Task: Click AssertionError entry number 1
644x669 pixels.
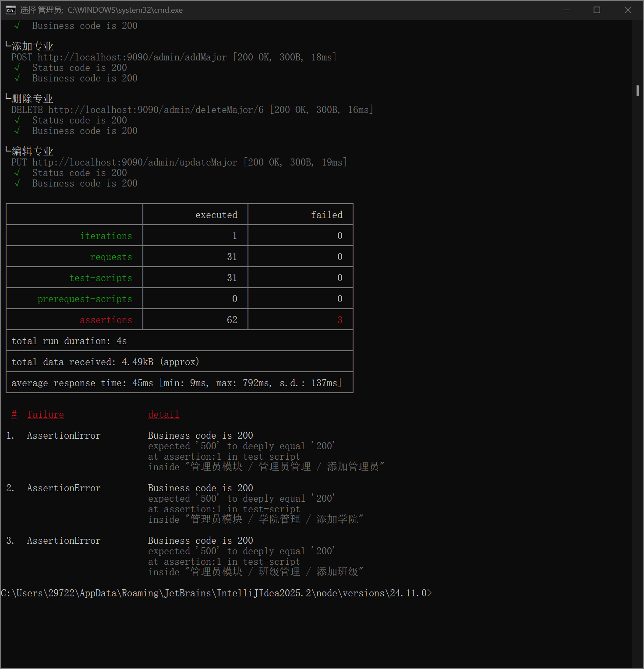Action: pos(64,436)
